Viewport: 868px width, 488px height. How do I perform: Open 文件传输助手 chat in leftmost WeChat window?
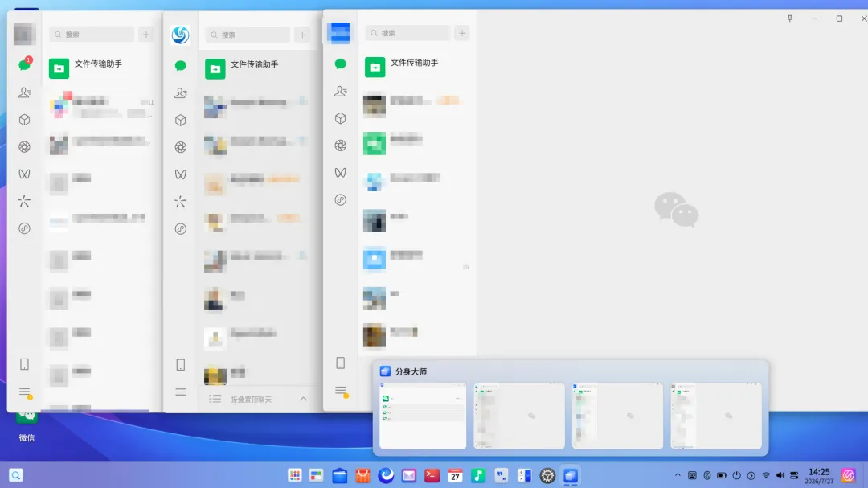point(101,68)
